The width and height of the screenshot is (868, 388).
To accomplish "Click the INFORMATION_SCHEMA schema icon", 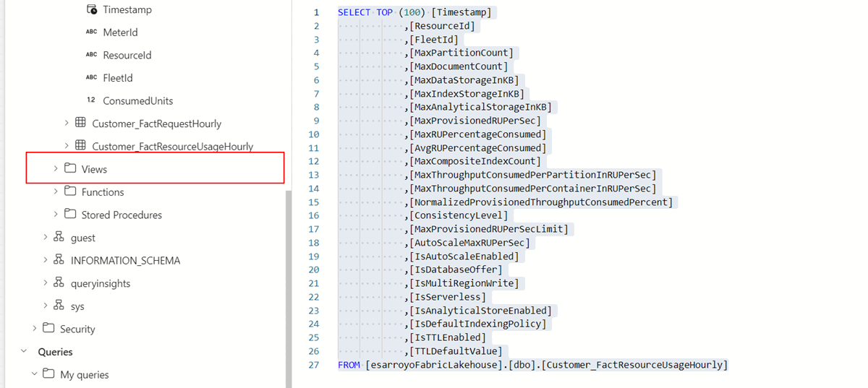I will [x=59, y=260].
